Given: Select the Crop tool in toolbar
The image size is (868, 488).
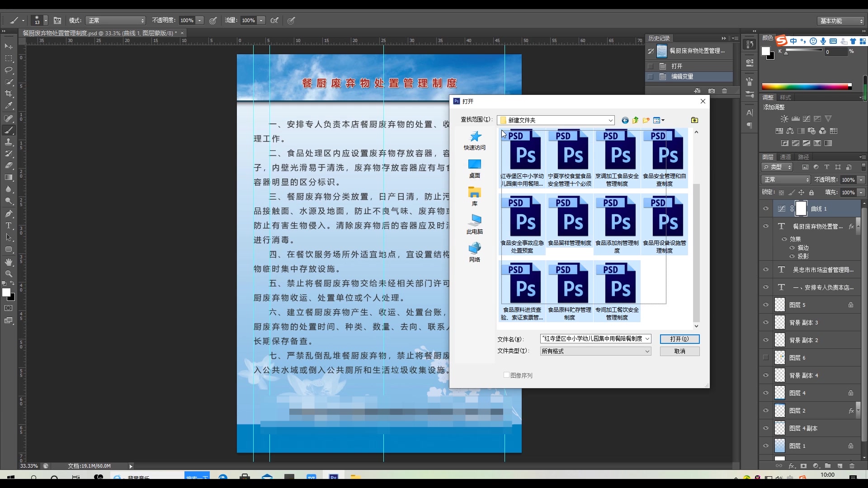Looking at the screenshot, I should pos(9,94).
